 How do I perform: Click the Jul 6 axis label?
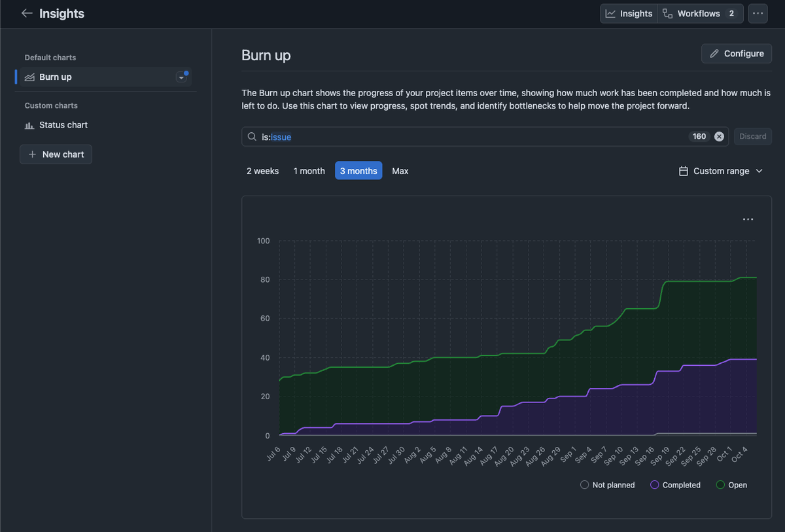pos(273,454)
